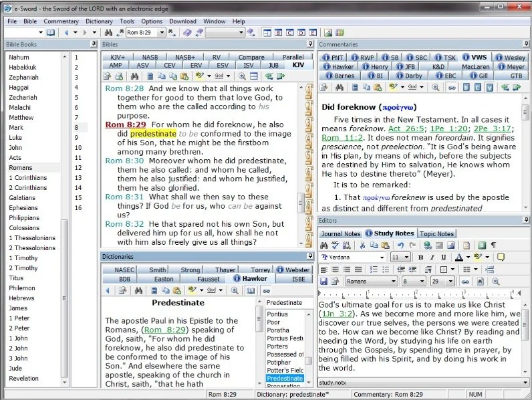Save study notes with floppy disk icon

click(x=323, y=281)
